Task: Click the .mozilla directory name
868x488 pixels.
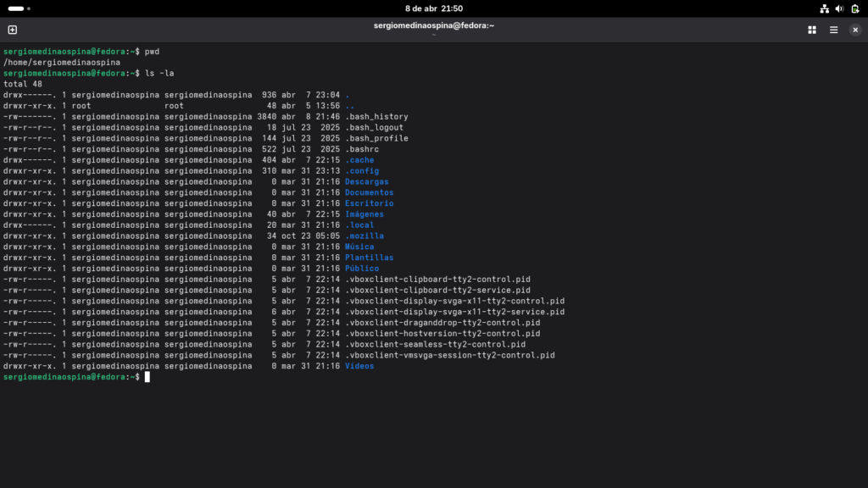Action: click(x=364, y=236)
